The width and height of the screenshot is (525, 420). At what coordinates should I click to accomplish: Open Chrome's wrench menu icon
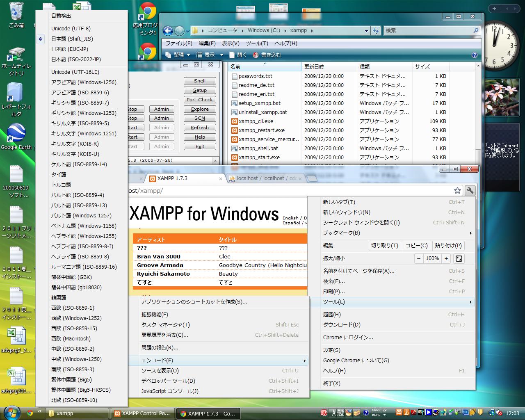(x=470, y=190)
